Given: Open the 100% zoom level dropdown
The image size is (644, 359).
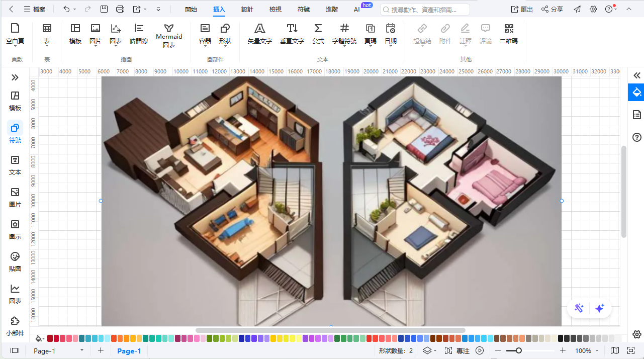Looking at the screenshot, I should tap(587, 351).
